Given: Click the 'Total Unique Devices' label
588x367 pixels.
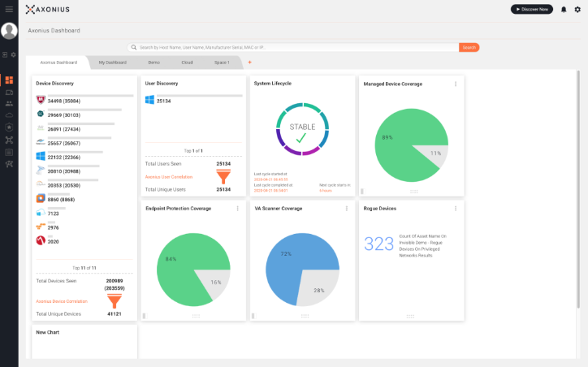Looking at the screenshot, I should click(x=58, y=314).
